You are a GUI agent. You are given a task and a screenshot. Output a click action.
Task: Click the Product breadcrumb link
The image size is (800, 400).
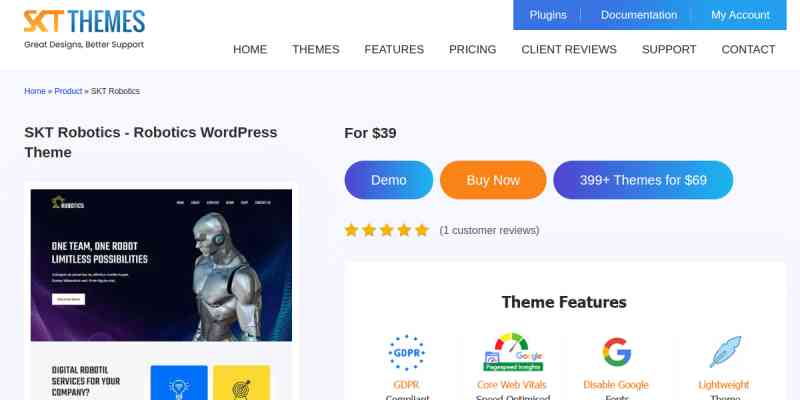point(68,91)
